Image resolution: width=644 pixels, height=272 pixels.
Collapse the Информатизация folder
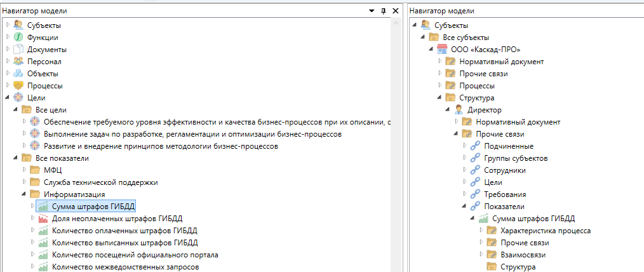24,194
